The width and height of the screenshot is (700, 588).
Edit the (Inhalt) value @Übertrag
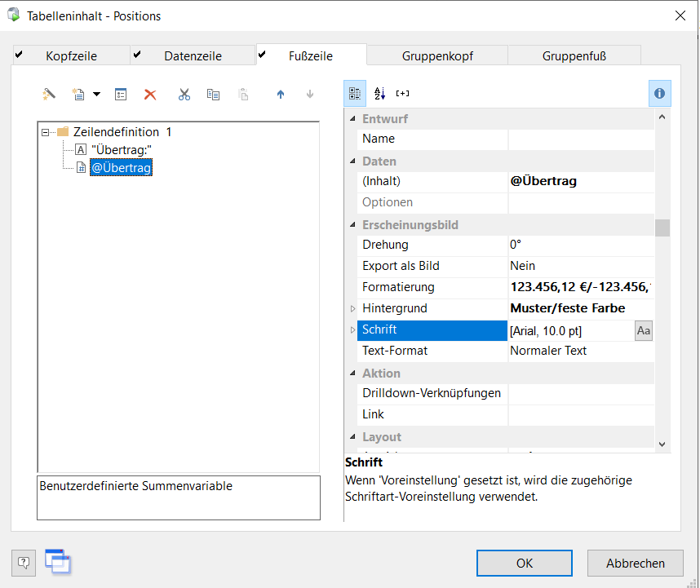[x=581, y=181]
